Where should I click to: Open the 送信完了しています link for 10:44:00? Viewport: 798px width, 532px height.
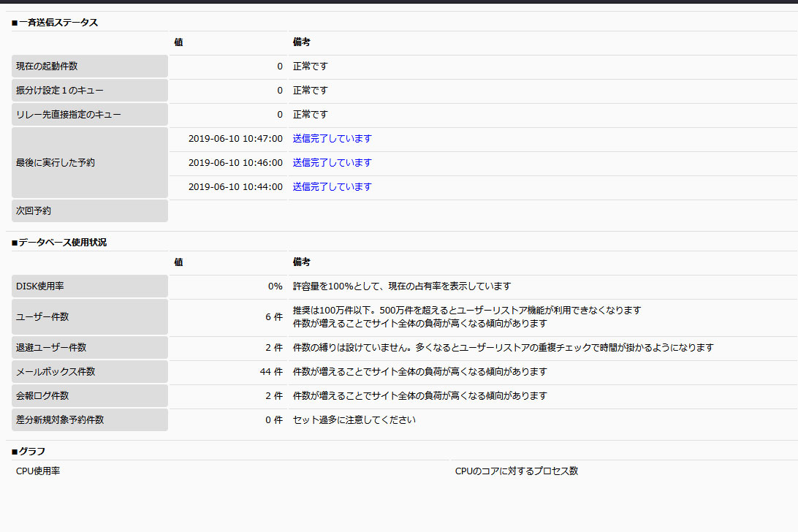pos(332,187)
